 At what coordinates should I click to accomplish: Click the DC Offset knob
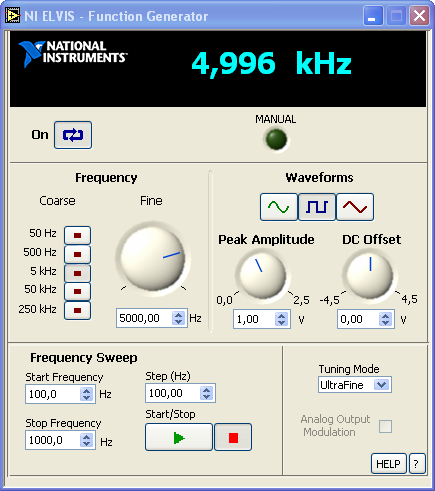coord(370,275)
